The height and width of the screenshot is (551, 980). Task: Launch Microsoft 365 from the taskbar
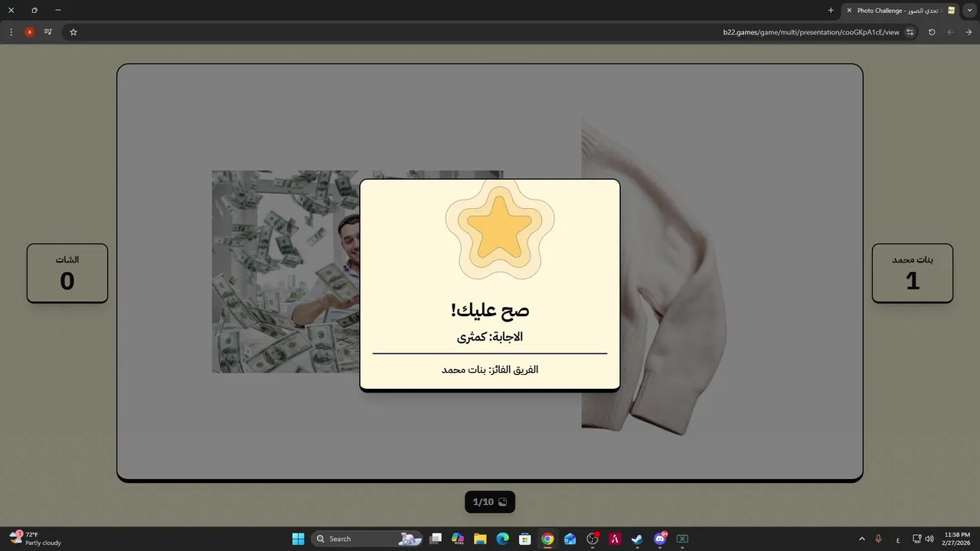pos(458,539)
